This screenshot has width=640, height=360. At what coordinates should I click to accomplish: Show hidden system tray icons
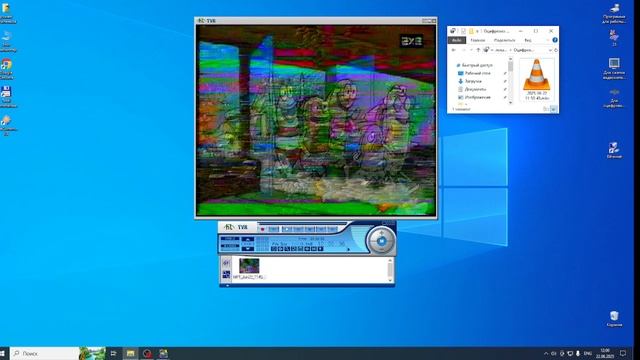click(546, 353)
